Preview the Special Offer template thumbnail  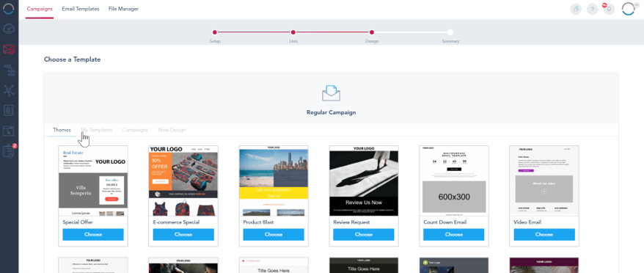[x=93, y=181]
